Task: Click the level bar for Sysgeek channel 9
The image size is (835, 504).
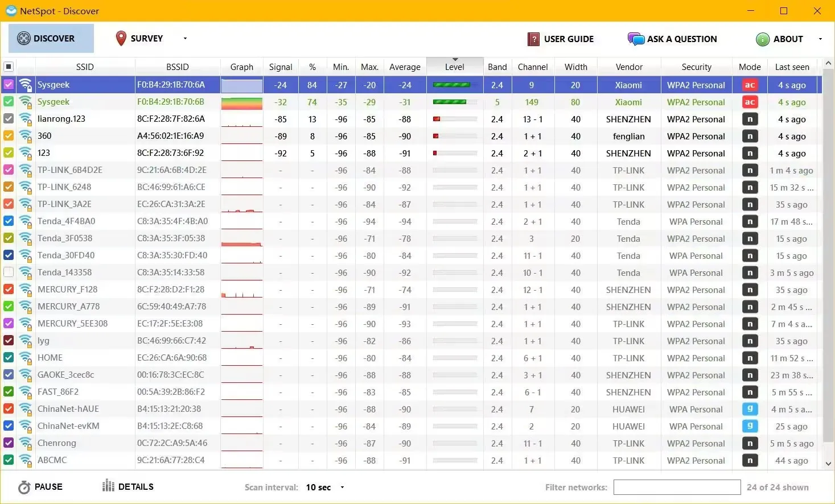Action: click(455, 85)
